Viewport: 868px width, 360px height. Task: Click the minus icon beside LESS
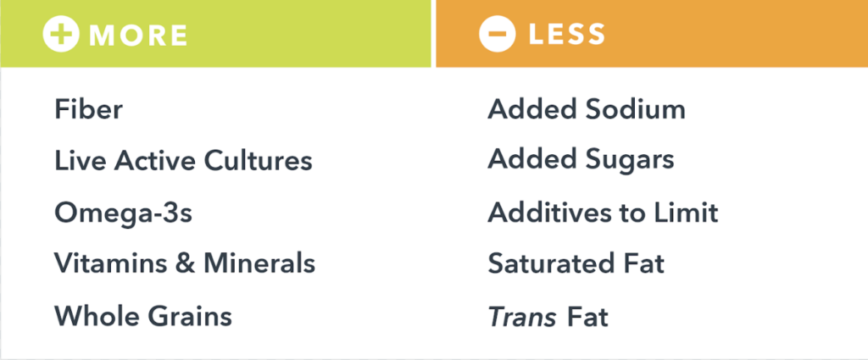pyautogui.click(x=498, y=35)
